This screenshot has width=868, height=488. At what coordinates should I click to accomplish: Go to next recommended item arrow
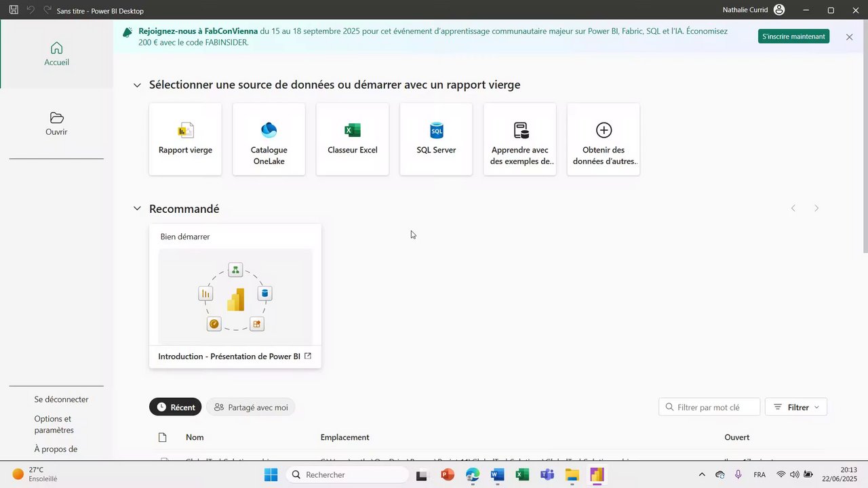click(x=816, y=208)
